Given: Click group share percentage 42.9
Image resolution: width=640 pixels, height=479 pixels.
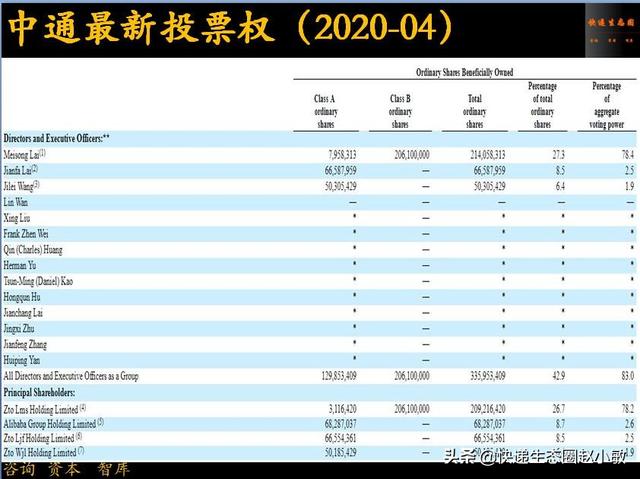Looking at the screenshot, I should (558, 376).
